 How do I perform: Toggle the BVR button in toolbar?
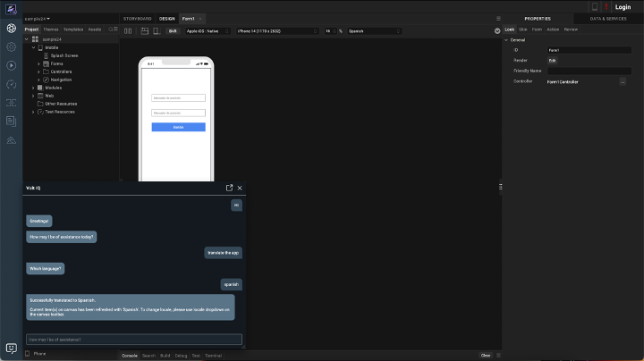point(173,31)
